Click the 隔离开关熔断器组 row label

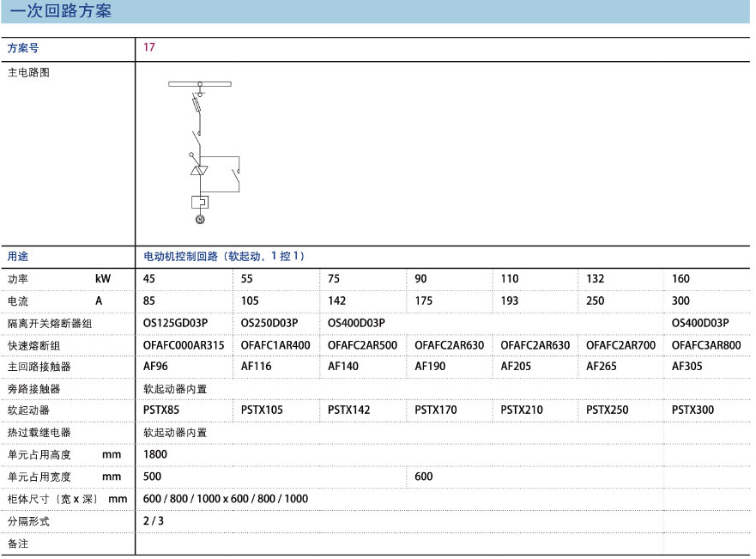tap(50, 324)
